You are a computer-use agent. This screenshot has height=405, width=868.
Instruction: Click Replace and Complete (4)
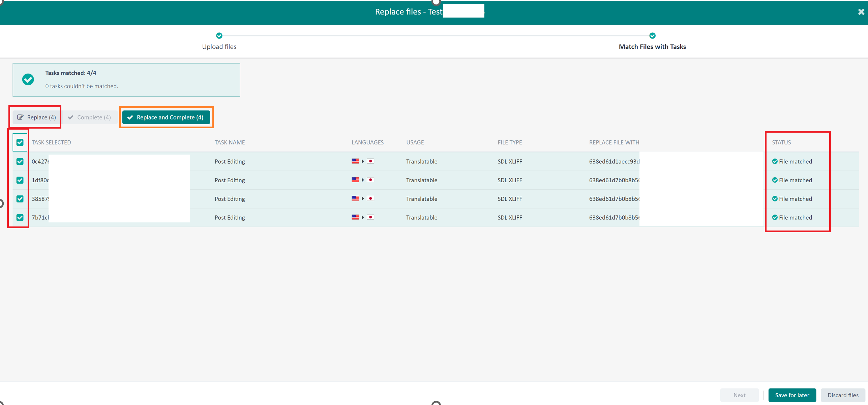166,117
